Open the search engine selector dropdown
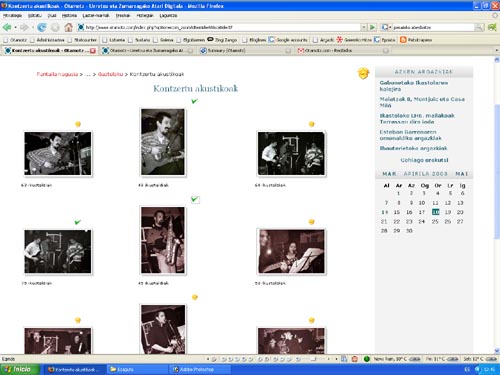Screen dimensions: 500x375 pyautogui.click(x=386, y=27)
